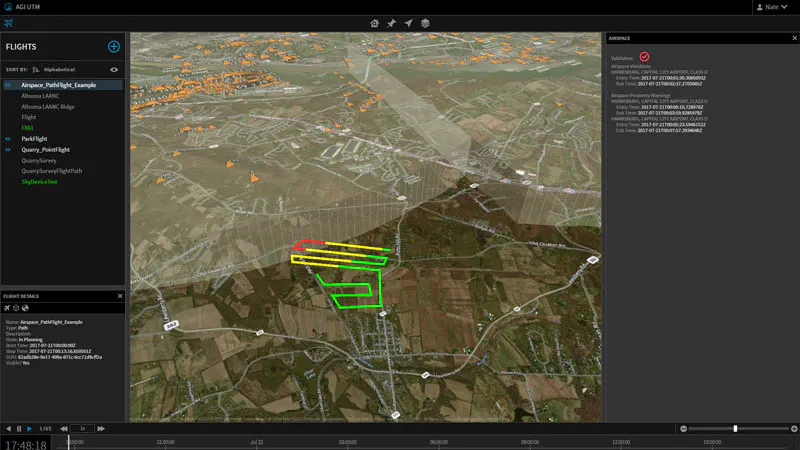Image resolution: width=800 pixels, height=450 pixels.
Task: Toggle eye for Airspace_PathFlight_Example
Action: [x=8, y=85]
